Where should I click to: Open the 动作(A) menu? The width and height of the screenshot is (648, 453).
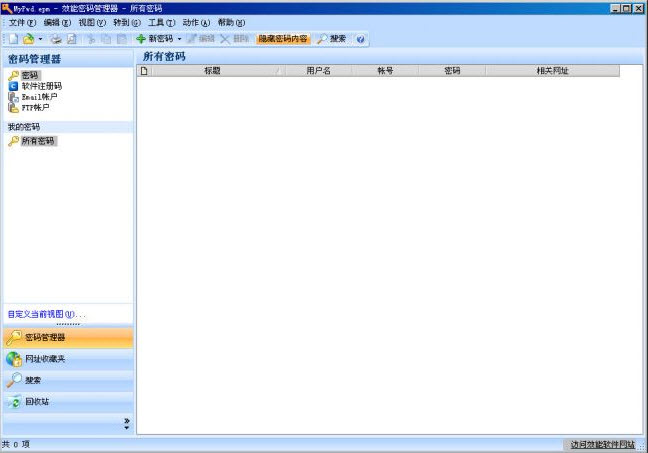click(x=196, y=22)
